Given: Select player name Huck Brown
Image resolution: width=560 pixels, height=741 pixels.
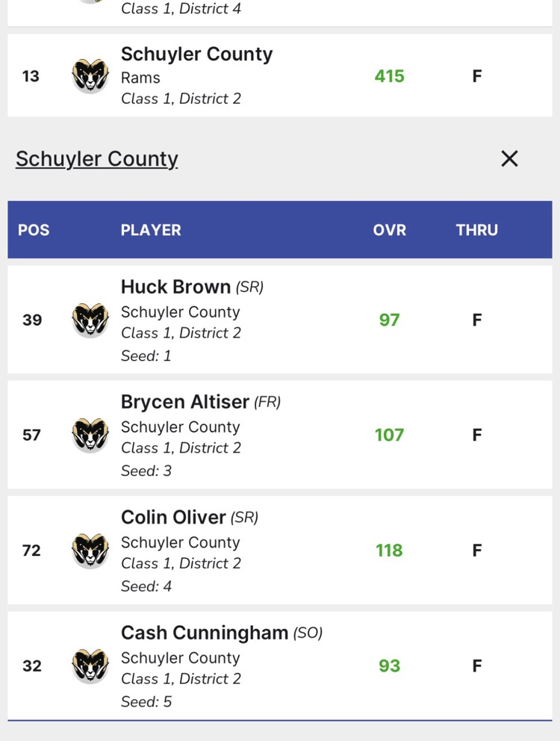Looking at the screenshot, I should (175, 287).
